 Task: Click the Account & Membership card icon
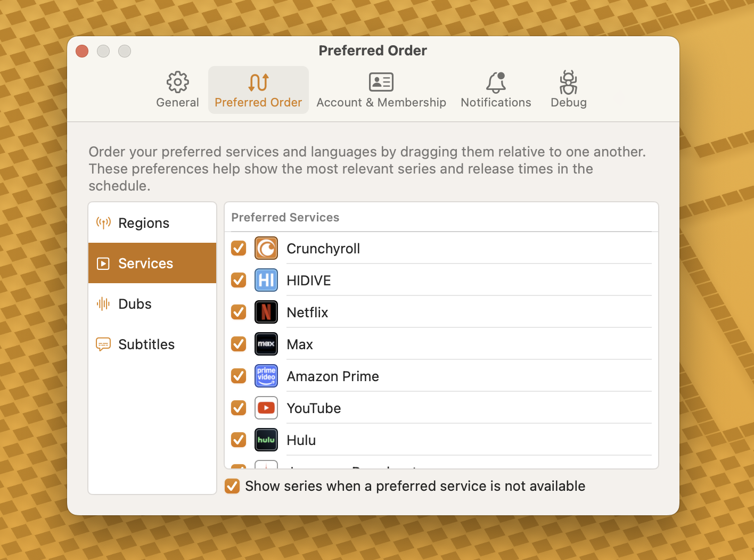[x=381, y=82]
